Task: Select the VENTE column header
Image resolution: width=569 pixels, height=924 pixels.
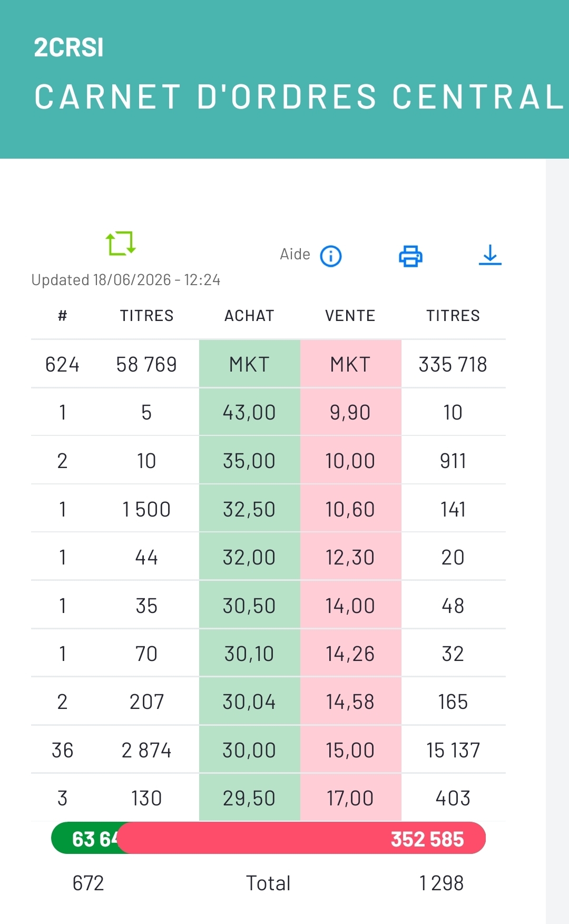Action: click(x=350, y=316)
